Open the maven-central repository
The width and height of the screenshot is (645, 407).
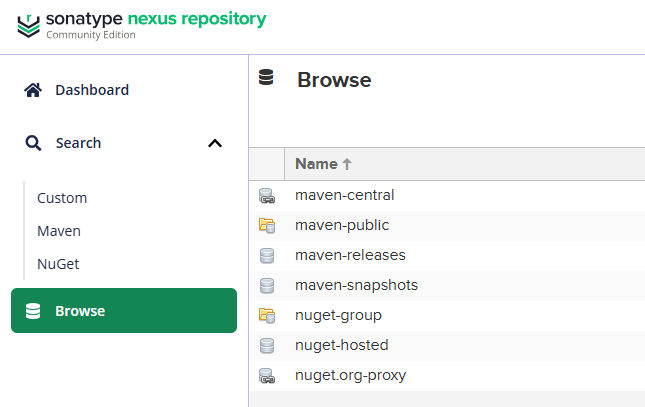tap(345, 195)
